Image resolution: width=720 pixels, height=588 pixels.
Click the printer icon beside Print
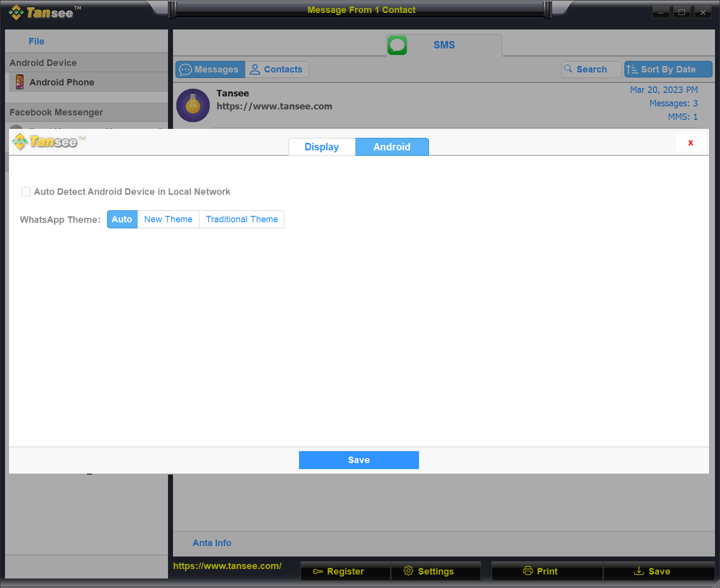(x=528, y=571)
